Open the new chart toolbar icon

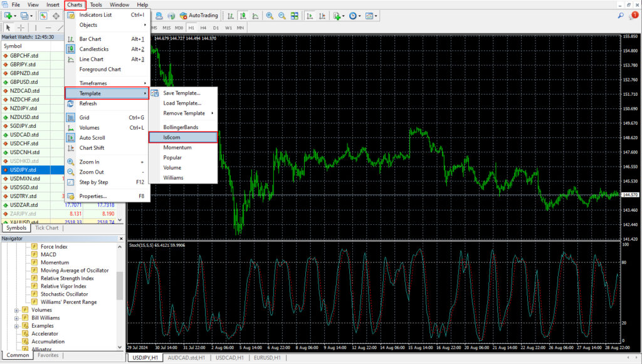[8, 16]
